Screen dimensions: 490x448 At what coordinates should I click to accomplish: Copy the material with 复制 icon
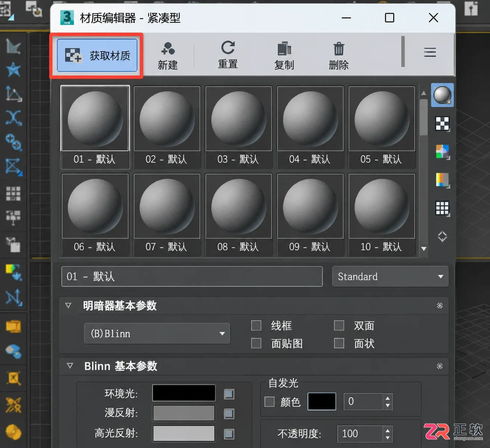point(284,56)
